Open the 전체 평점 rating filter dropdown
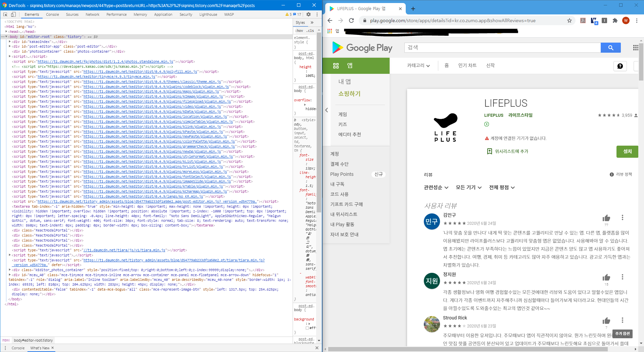The height and width of the screenshot is (352, 644). 502,188
